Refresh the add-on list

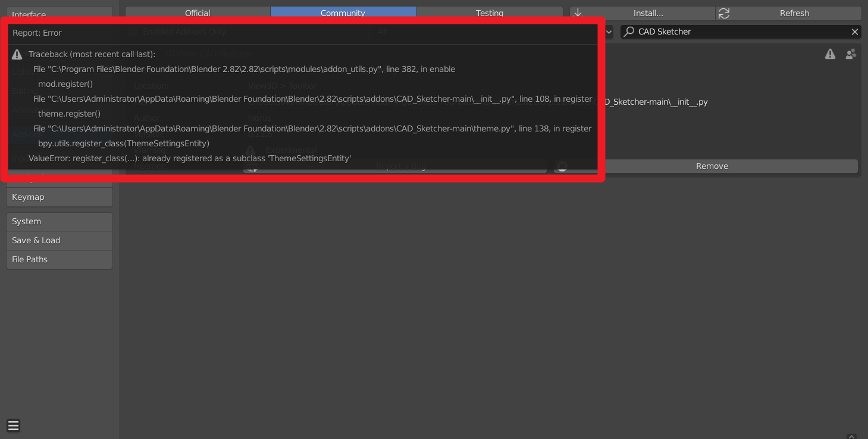click(788, 12)
